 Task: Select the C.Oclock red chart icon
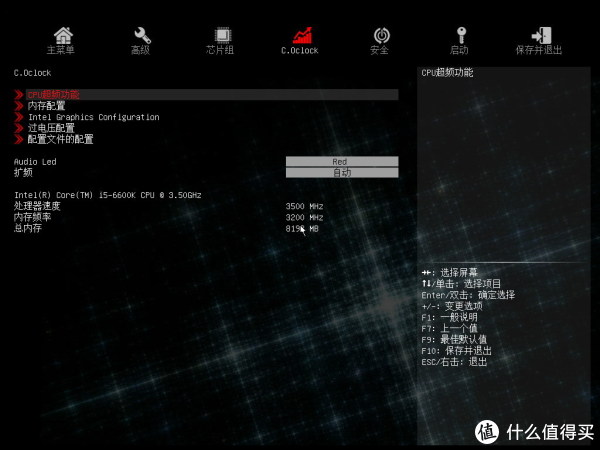coord(302,35)
